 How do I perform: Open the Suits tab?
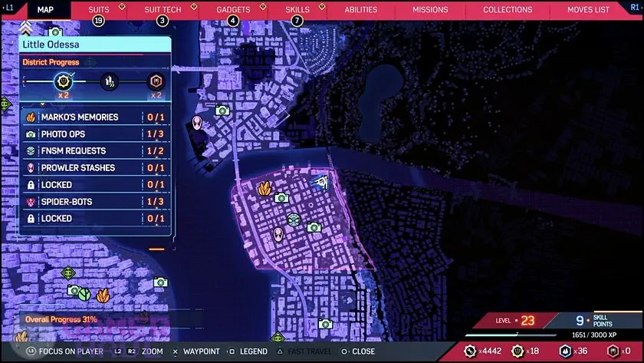pyautogui.click(x=99, y=9)
